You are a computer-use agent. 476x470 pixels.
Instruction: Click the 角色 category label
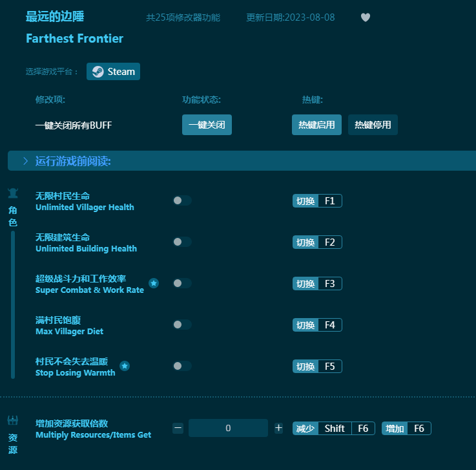[13, 217]
